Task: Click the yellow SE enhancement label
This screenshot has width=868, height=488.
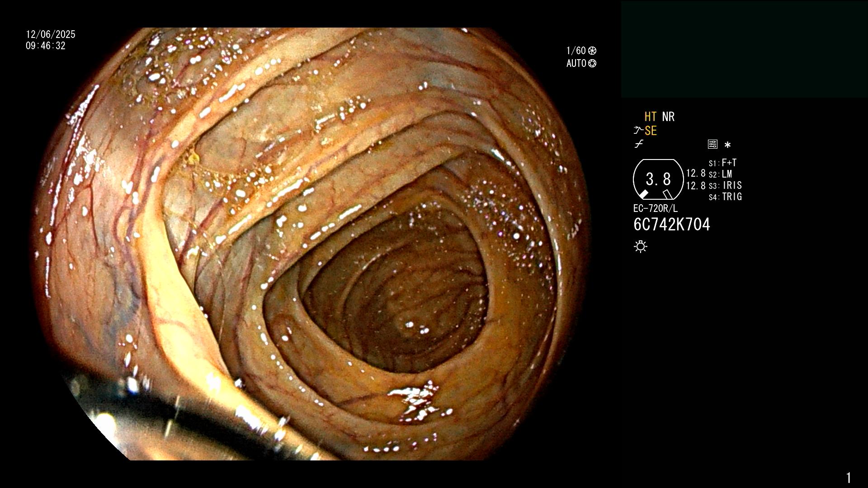Action: tap(651, 131)
